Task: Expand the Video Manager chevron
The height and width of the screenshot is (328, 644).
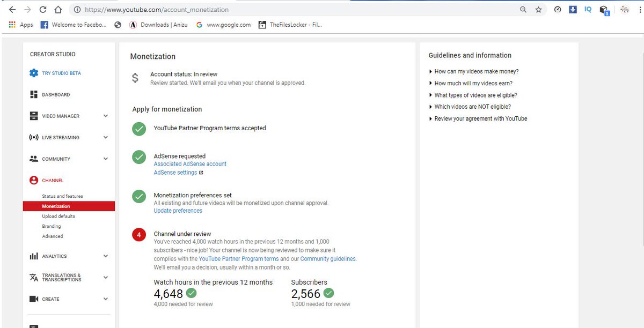Action: (106, 116)
